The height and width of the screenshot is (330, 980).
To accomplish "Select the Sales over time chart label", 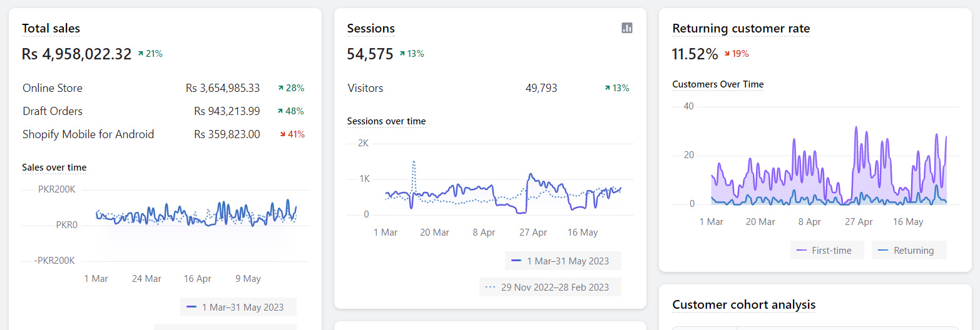I will click(54, 167).
